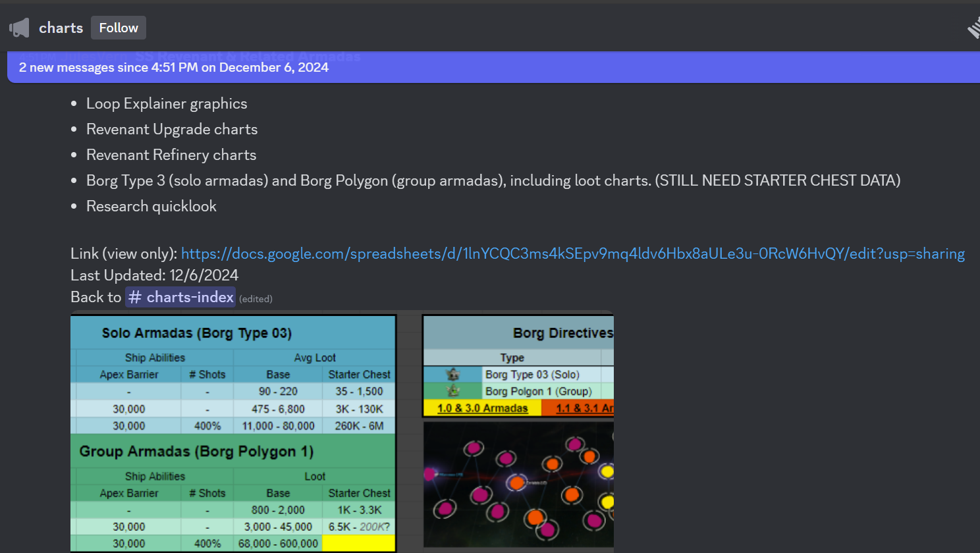The image size is (980, 553).
Task: Click the far-left magenta node on the map
Action: tap(430, 473)
